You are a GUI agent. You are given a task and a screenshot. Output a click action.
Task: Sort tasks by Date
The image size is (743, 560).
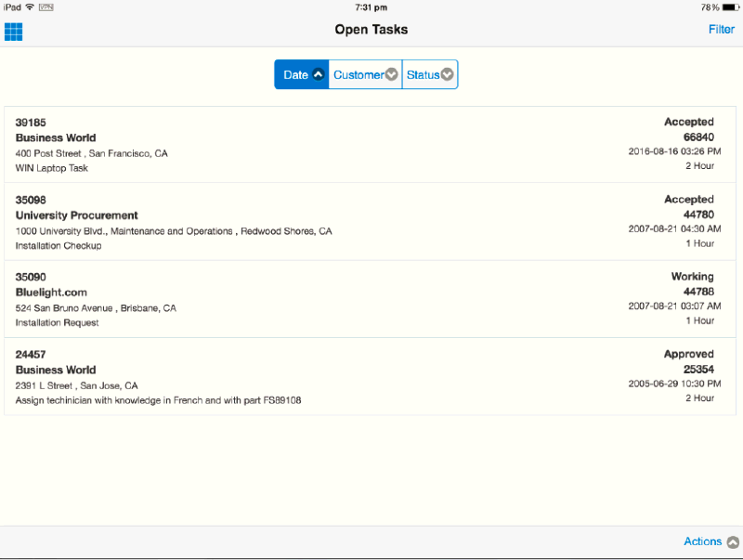click(x=301, y=74)
